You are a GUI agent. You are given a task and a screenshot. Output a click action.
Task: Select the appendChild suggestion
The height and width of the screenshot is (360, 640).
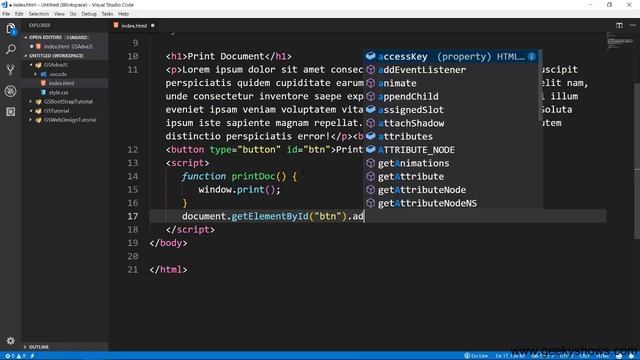(x=451, y=96)
